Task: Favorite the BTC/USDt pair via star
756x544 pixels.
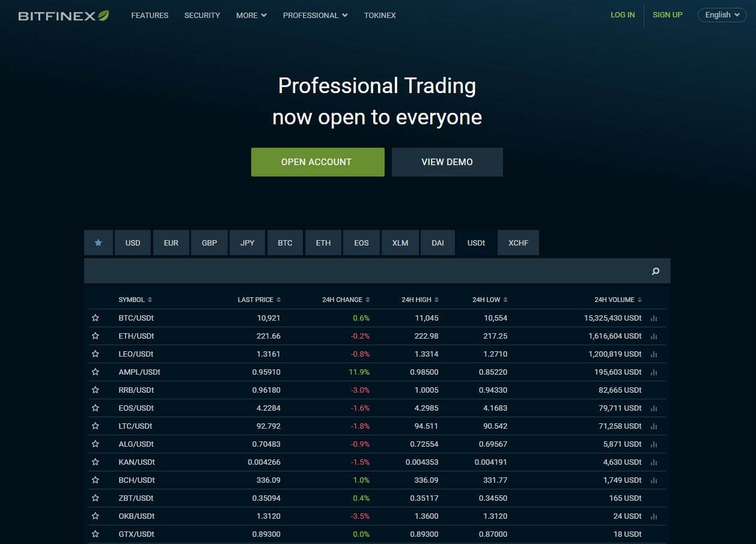Action: pos(95,318)
